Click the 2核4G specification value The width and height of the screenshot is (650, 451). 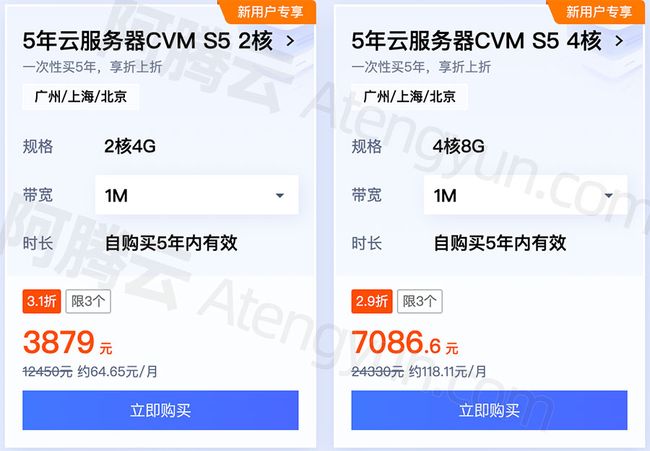[x=130, y=146]
